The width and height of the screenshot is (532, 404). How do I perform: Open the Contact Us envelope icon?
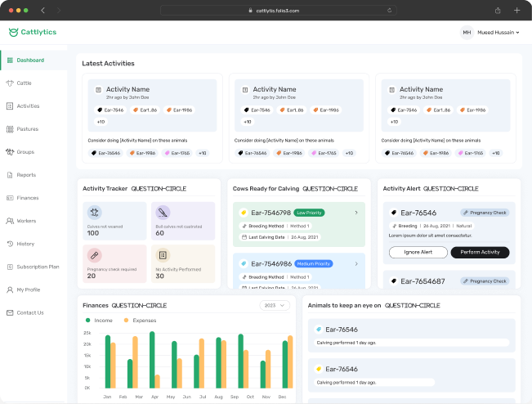tap(9, 312)
